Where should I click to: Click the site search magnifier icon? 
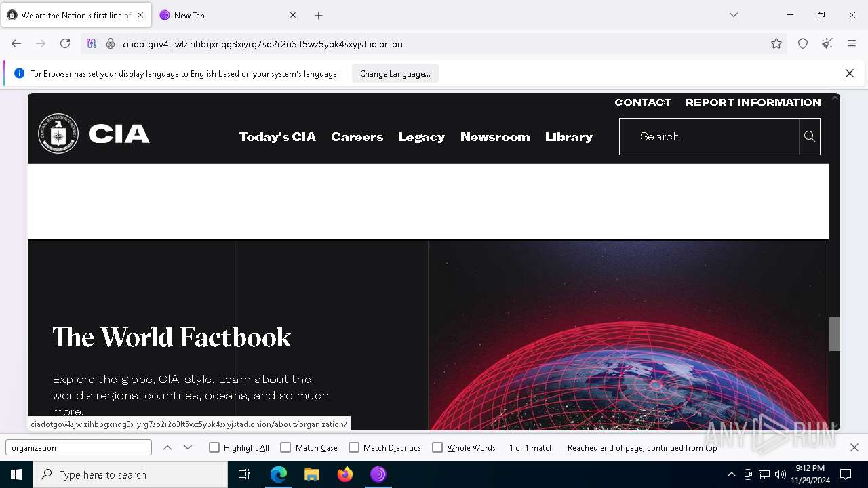pyautogui.click(x=810, y=136)
